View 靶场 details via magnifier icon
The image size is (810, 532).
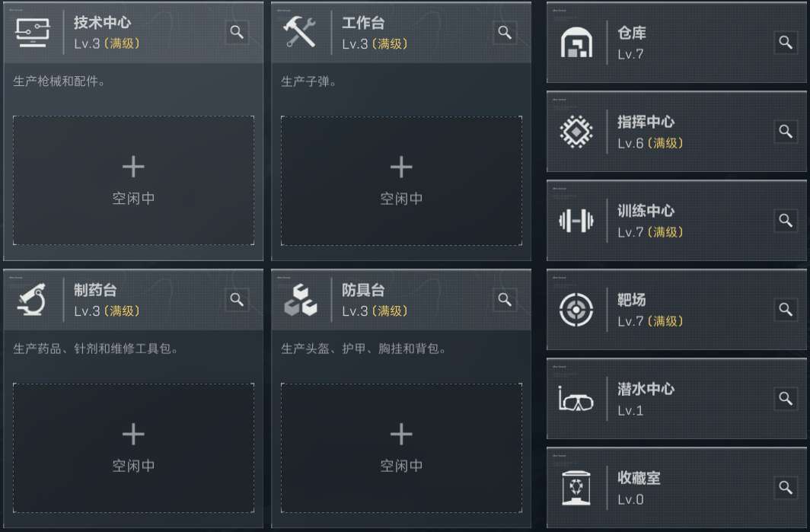[786, 309]
